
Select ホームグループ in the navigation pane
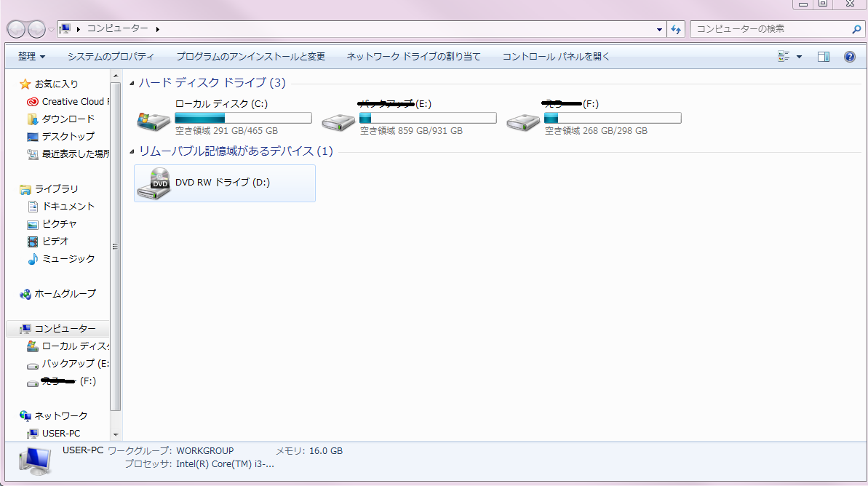point(57,294)
